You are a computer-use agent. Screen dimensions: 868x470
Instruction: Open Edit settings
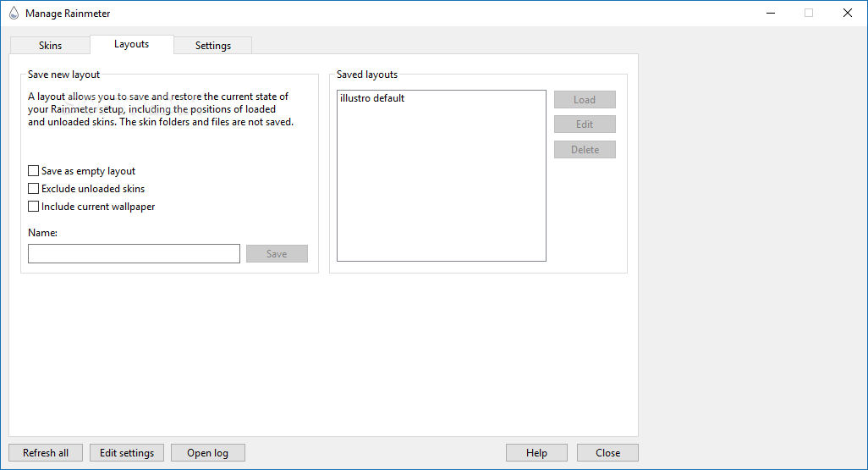tap(127, 453)
